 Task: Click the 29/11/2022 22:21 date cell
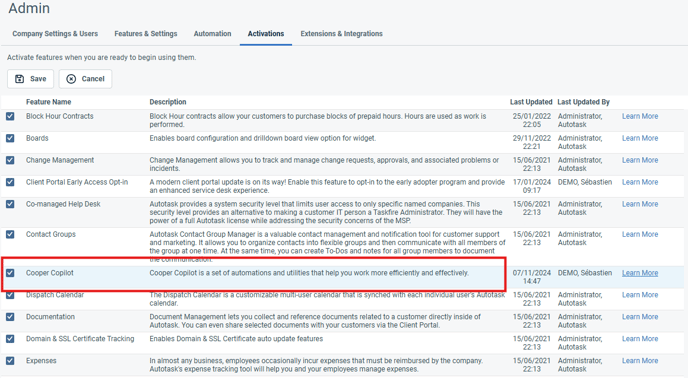(x=532, y=142)
